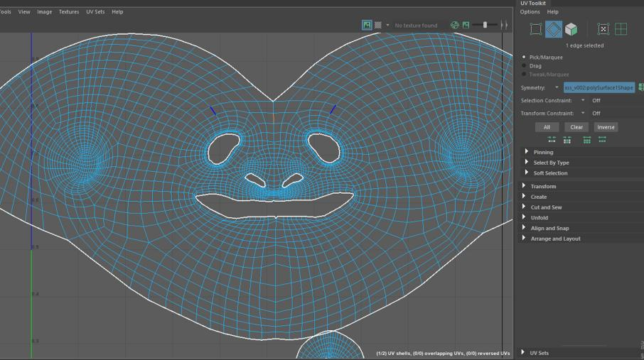Click the All selection button
The image size is (644, 360).
pyautogui.click(x=547, y=127)
